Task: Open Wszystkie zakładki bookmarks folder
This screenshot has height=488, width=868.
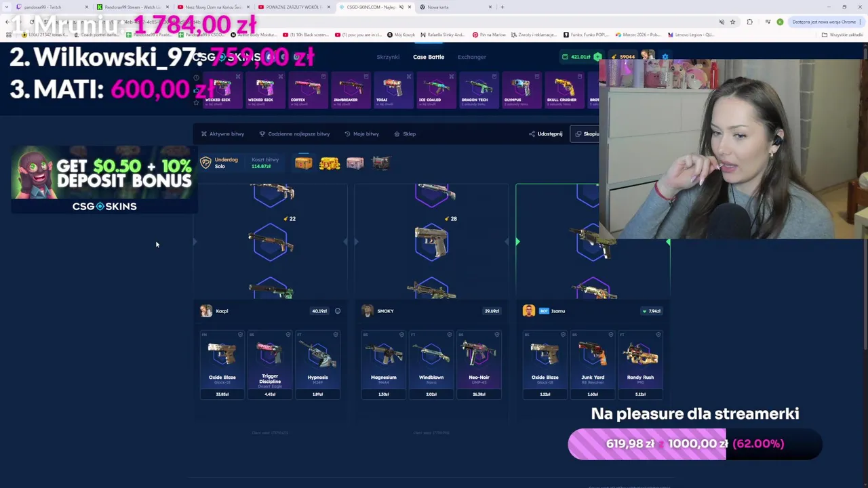Action: tap(843, 35)
